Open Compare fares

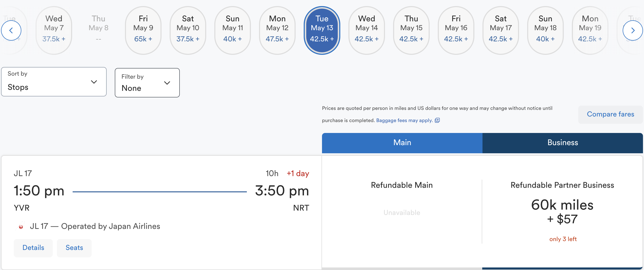click(x=610, y=114)
